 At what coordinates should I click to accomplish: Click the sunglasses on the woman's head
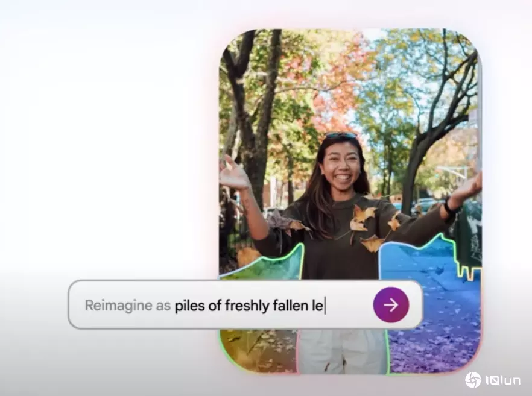[x=341, y=136]
